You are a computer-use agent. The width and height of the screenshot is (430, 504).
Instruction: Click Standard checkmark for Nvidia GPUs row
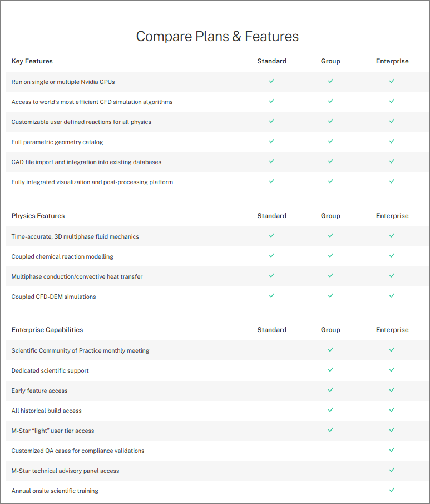click(271, 81)
